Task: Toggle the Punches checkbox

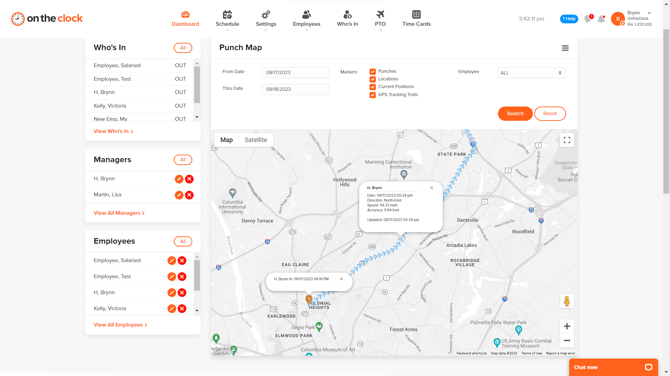Action: pos(373,72)
